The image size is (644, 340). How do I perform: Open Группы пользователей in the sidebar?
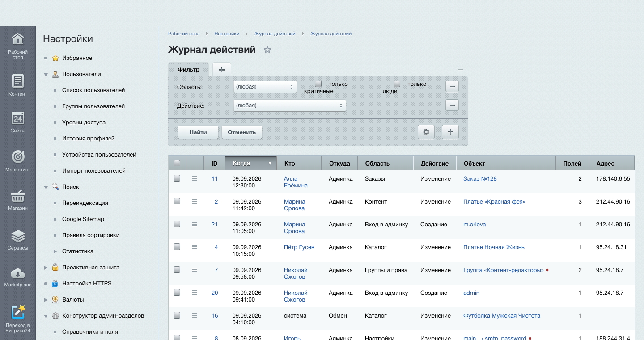coord(93,106)
